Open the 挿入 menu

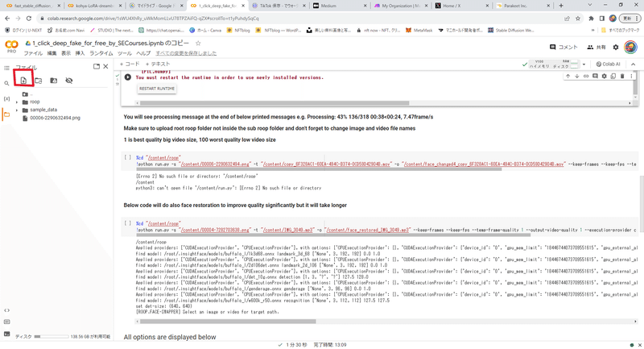pyautogui.click(x=80, y=53)
